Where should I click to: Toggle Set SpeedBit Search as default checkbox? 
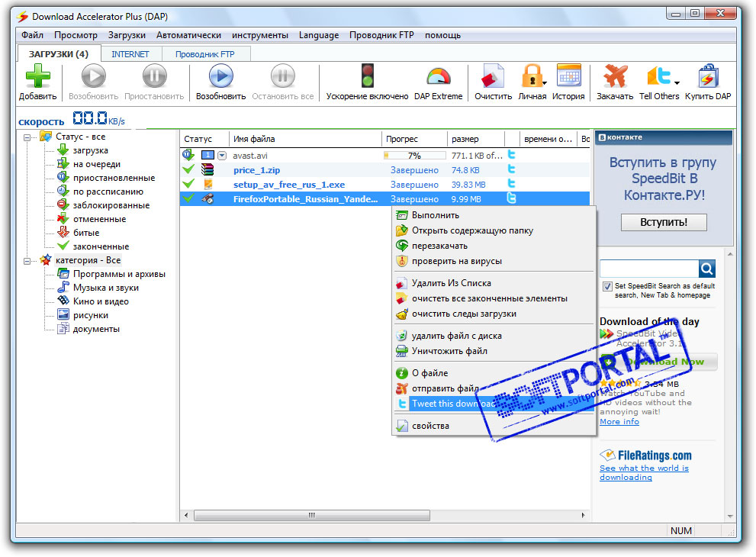607,286
